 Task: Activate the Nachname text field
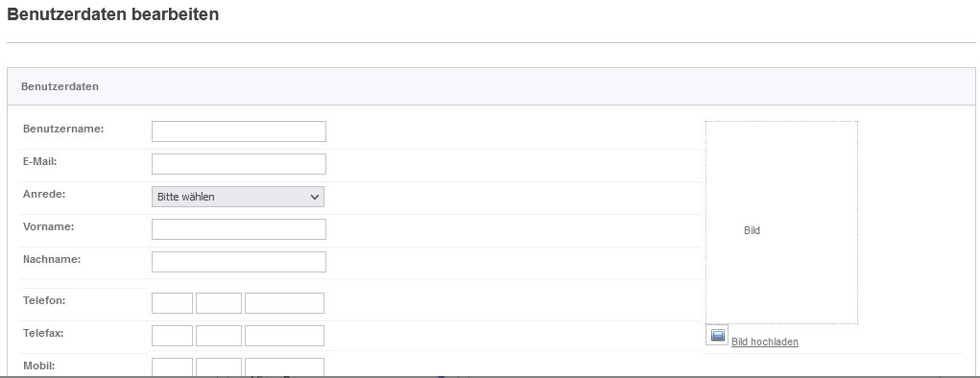click(x=239, y=262)
